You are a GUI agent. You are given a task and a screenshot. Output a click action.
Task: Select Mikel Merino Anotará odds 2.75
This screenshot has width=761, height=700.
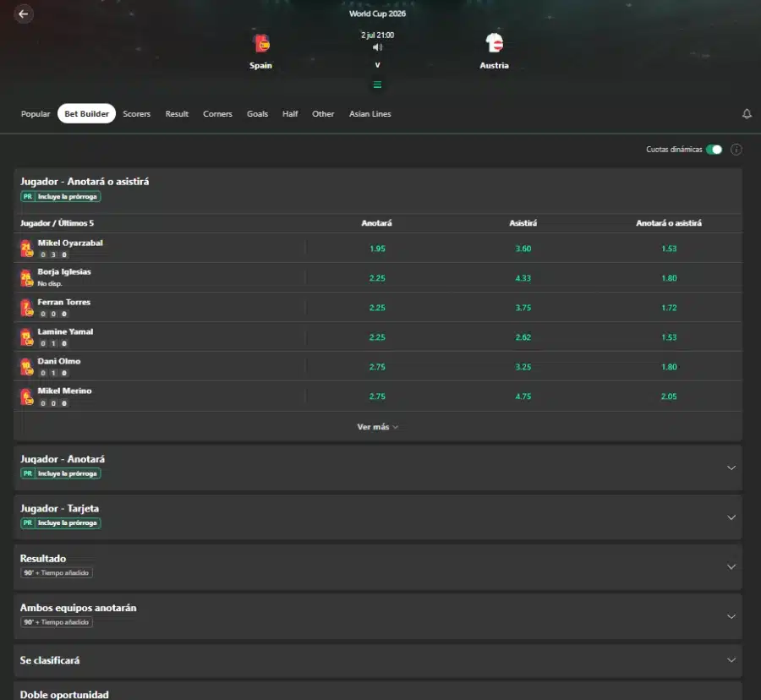tap(377, 396)
